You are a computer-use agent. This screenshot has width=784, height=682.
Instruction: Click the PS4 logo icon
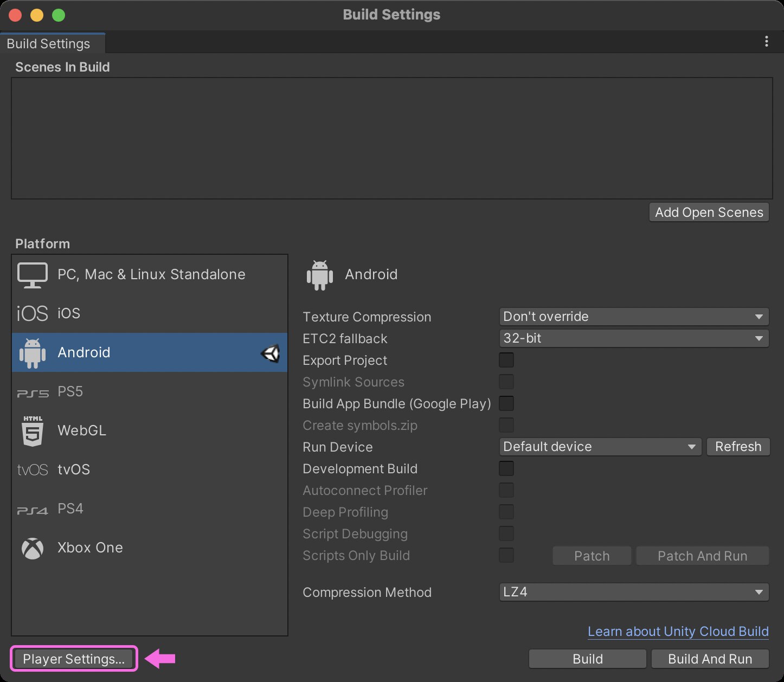[x=33, y=510]
